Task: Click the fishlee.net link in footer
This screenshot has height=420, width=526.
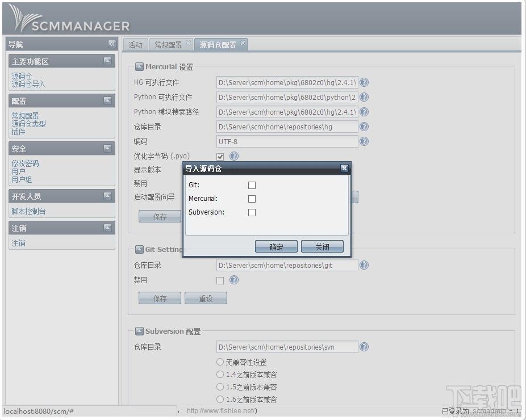Action: (x=221, y=410)
